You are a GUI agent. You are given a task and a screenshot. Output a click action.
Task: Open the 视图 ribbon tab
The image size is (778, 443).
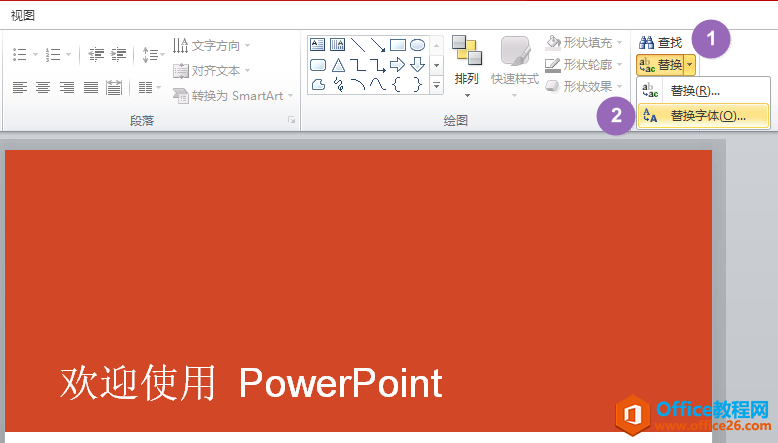tap(23, 15)
